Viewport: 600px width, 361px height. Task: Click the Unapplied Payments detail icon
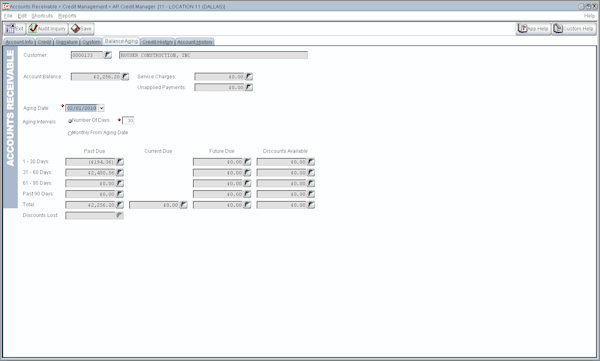[249, 87]
